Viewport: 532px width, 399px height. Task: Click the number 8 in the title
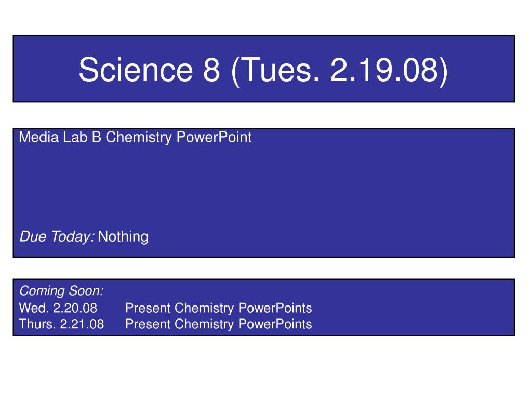212,70
